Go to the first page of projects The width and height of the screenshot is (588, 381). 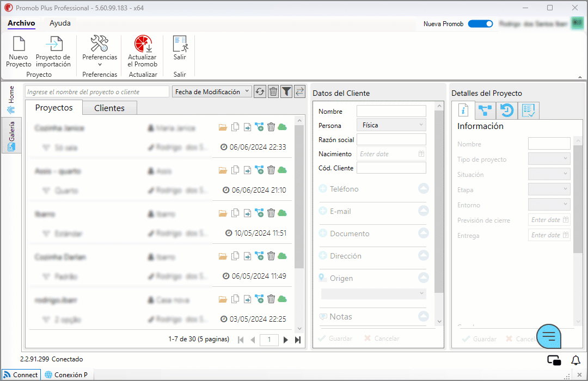point(241,340)
